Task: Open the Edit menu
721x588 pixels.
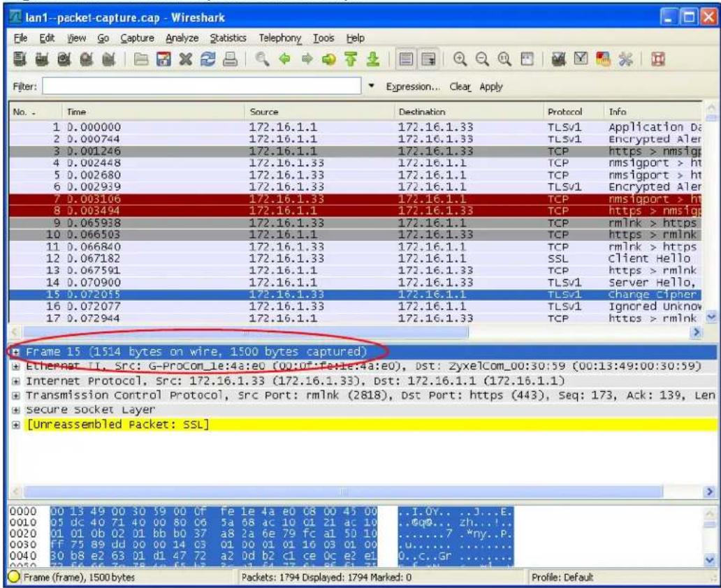Action: (x=47, y=38)
